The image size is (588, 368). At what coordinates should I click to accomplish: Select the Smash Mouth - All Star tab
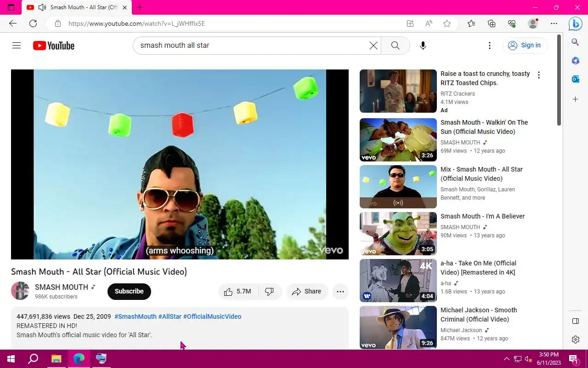pyautogui.click(x=77, y=7)
